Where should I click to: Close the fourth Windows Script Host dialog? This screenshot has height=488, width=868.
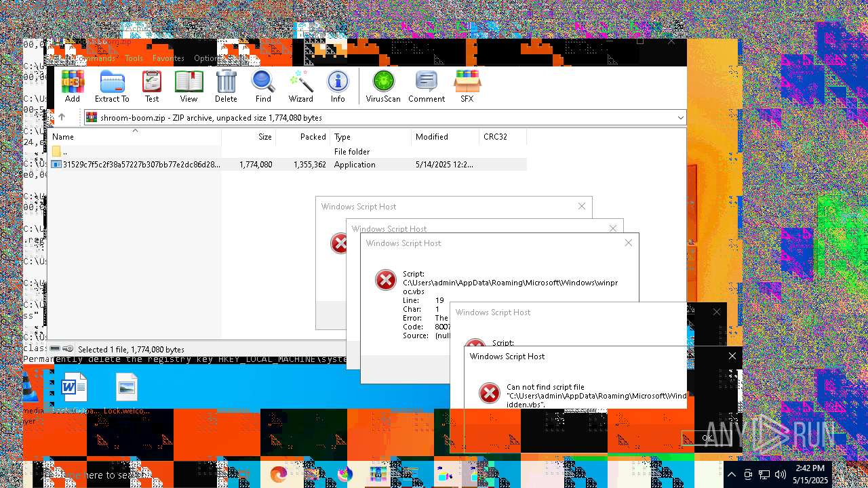pyautogui.click(x=717, y=312)
